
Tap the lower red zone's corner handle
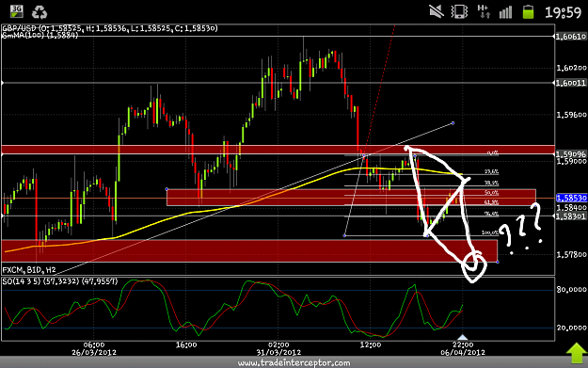498,262
